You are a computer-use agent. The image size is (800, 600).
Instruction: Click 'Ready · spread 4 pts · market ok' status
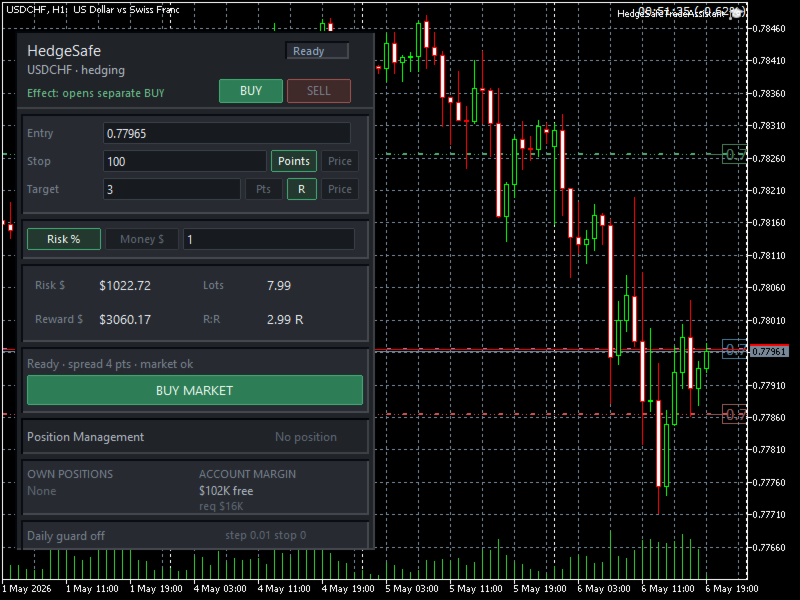(110, 364)
